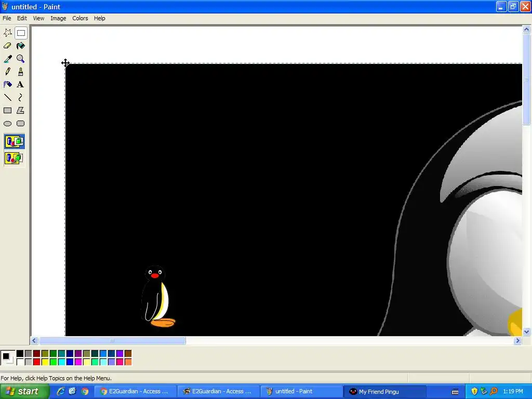Pick the bright yellow color swatch
Viewport: 532px width, 399px height.
coord(45,362)
